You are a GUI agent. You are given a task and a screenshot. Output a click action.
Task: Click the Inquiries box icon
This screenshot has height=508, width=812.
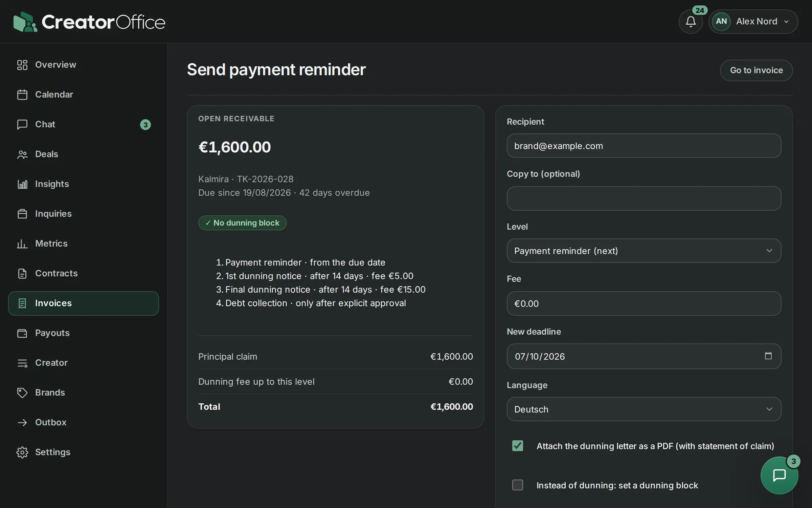click(22, 214)
